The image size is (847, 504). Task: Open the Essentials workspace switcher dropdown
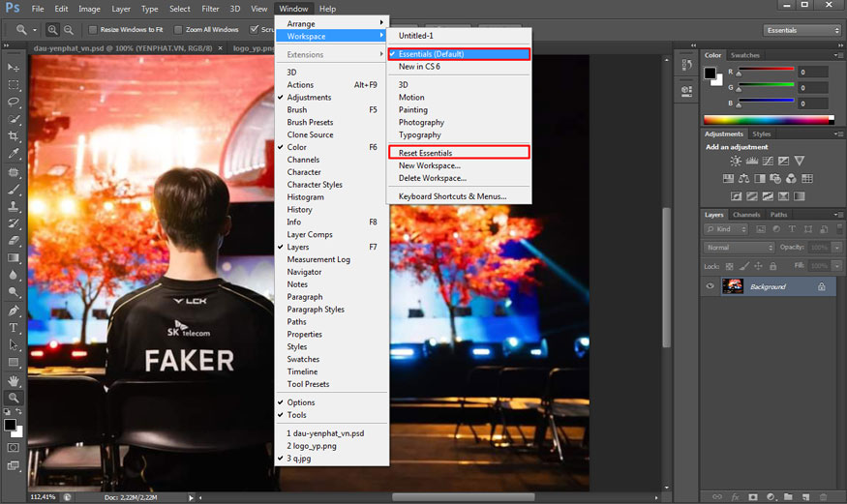pyautogui.click(x=802, y=30)
